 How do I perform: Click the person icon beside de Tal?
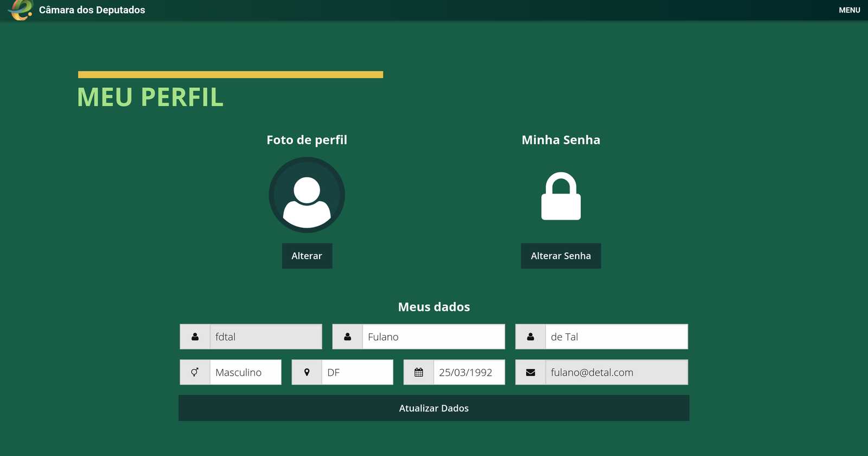pos(530,337)
